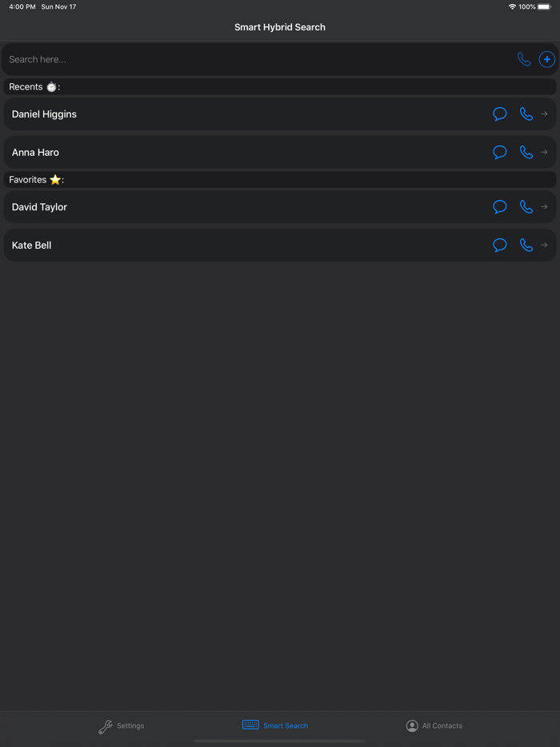Expand Kate Bell's entry using the arrow
This screenshot has width=560, height=747.
pos(545,245)
